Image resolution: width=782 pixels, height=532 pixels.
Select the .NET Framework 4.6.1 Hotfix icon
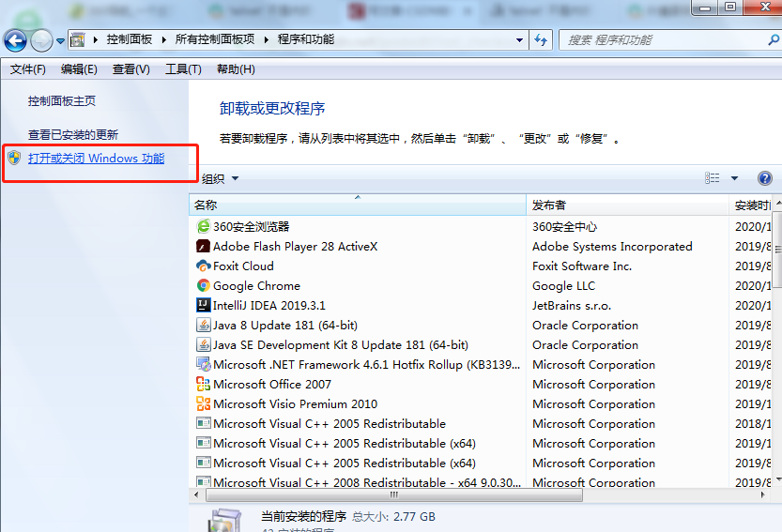point(204,364)
